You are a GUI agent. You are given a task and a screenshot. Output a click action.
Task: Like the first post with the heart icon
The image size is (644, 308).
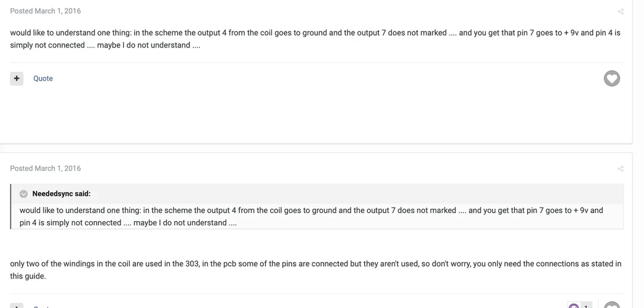tap(611, 78)
